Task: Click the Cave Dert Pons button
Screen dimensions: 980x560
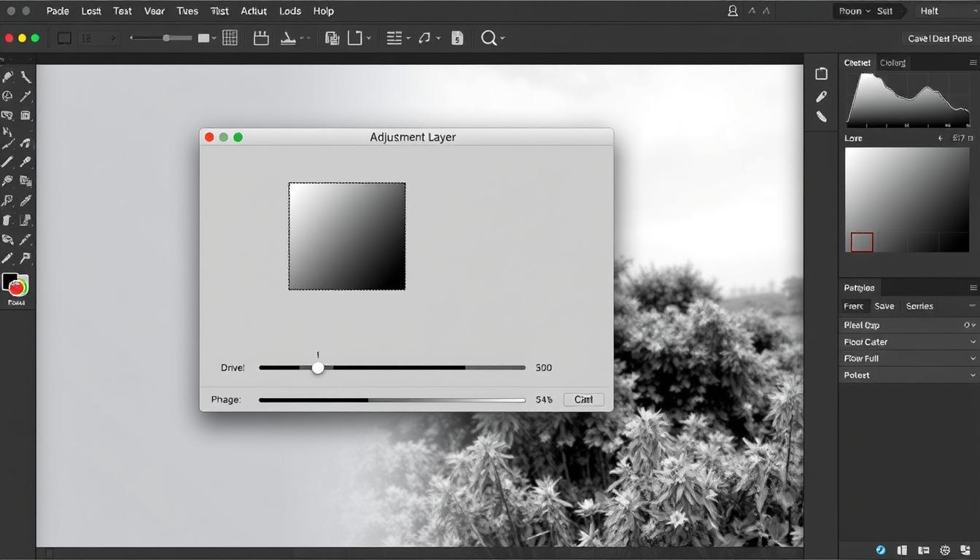Action: coord(940,39)
